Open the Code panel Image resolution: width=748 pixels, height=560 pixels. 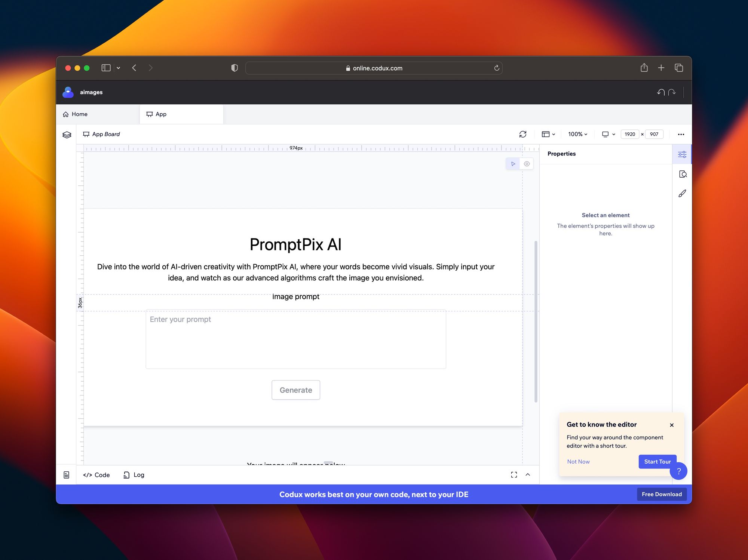[x=96, y=475]
